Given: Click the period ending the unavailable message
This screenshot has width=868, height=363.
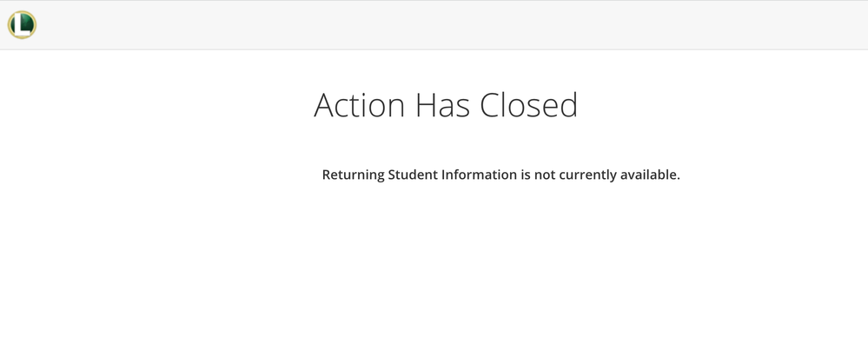Looking at the screenshot, I should [x=679, y=179].
